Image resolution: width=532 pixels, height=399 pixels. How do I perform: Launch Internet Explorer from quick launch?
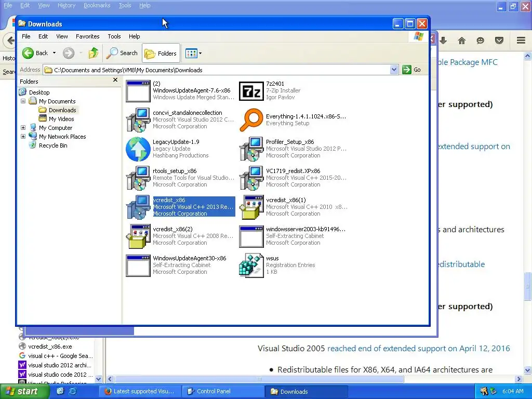point(73,391)
